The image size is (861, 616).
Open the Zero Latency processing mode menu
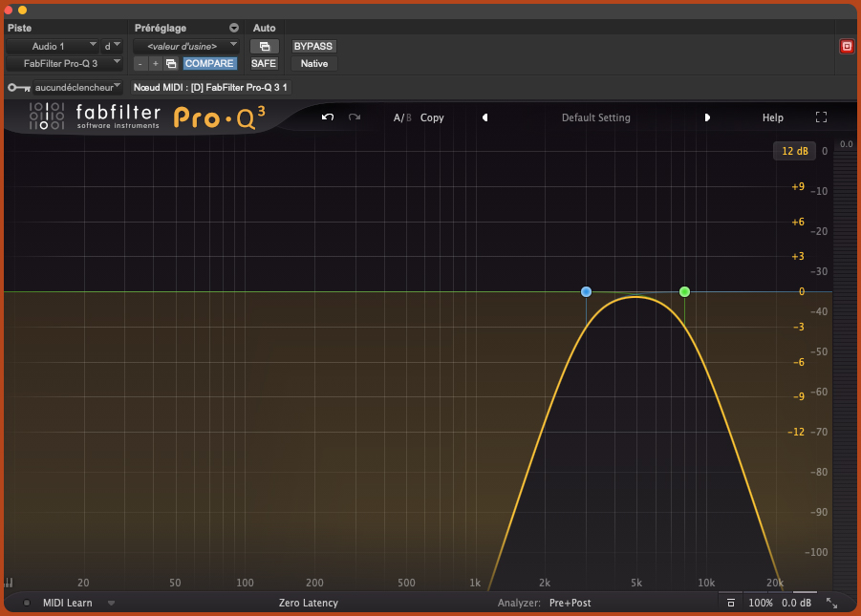308,603
